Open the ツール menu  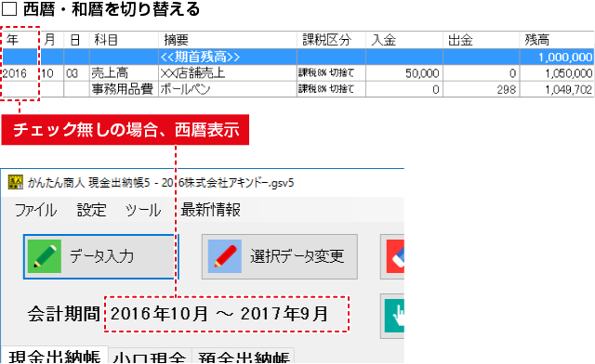tap(143, 210)
